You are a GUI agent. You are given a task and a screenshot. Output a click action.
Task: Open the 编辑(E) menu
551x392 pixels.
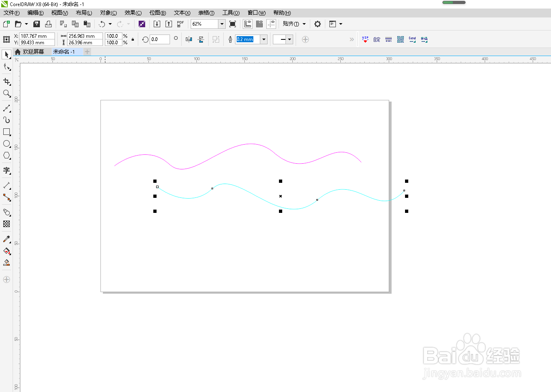pyautogui.click(x=36, y=13)
